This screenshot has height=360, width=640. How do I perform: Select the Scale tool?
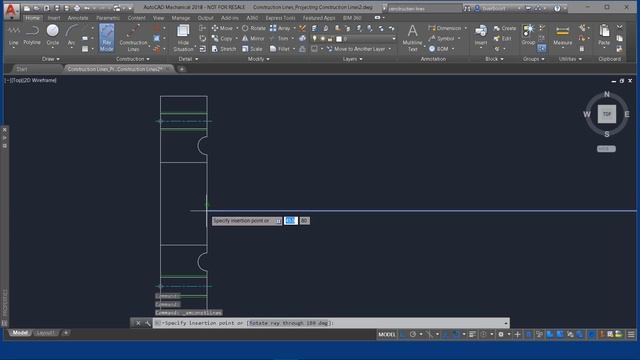(x=252, y=49)
